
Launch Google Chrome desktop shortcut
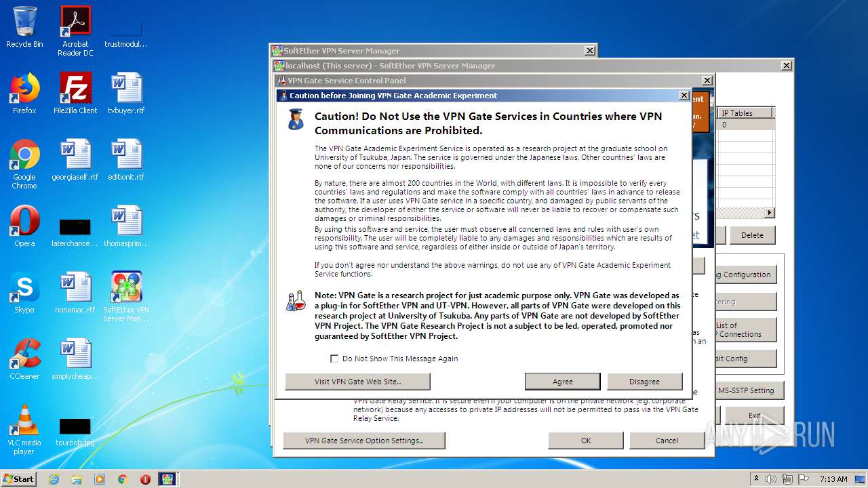[24, 164]
